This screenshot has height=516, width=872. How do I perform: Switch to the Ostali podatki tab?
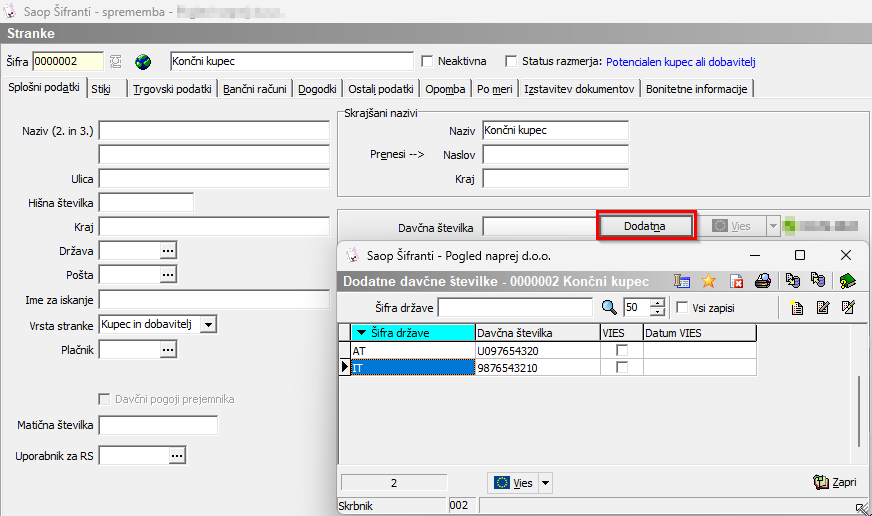pos(381,89)
